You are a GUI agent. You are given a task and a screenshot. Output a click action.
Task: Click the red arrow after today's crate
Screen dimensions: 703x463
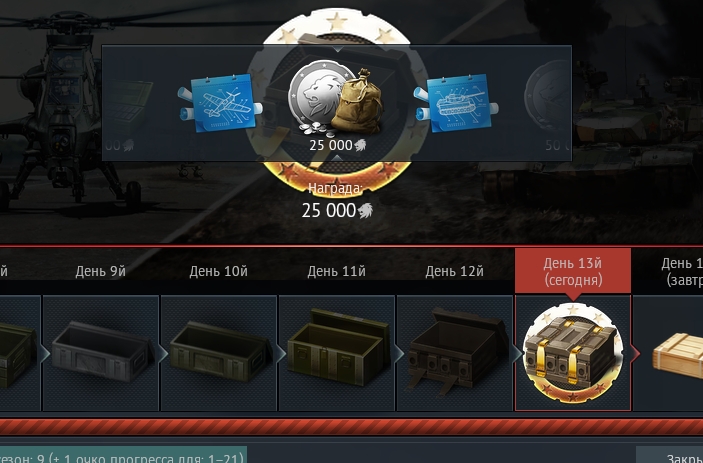[x=635, y=353]
